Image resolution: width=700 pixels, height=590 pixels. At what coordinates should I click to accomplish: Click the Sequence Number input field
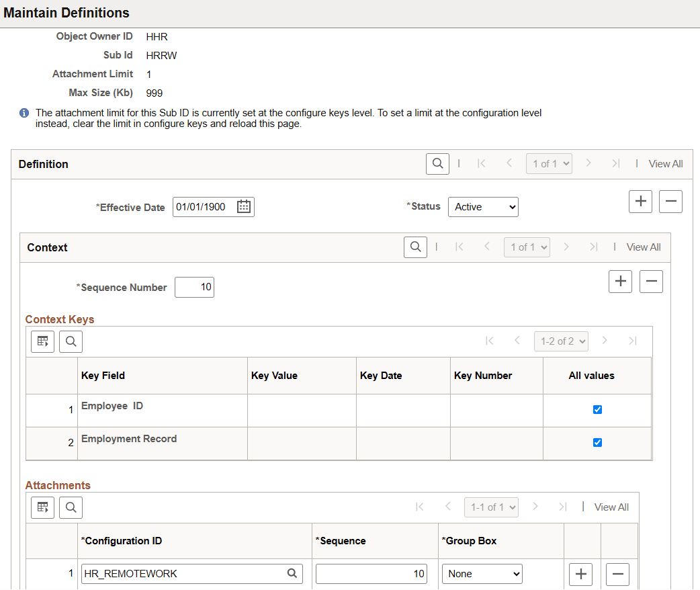194,287
